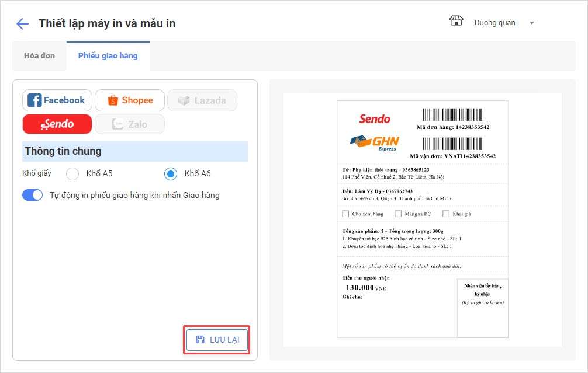Screen dimensions: 588x373
Task: Choose the Khổ A5 paper size
Action: coord(72,174)
